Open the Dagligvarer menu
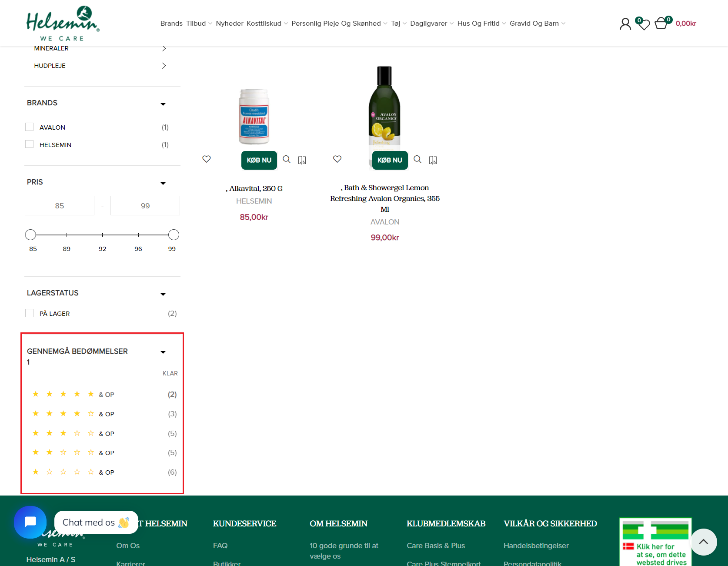This screenshot has height=566, width=728. click(432, 23)
